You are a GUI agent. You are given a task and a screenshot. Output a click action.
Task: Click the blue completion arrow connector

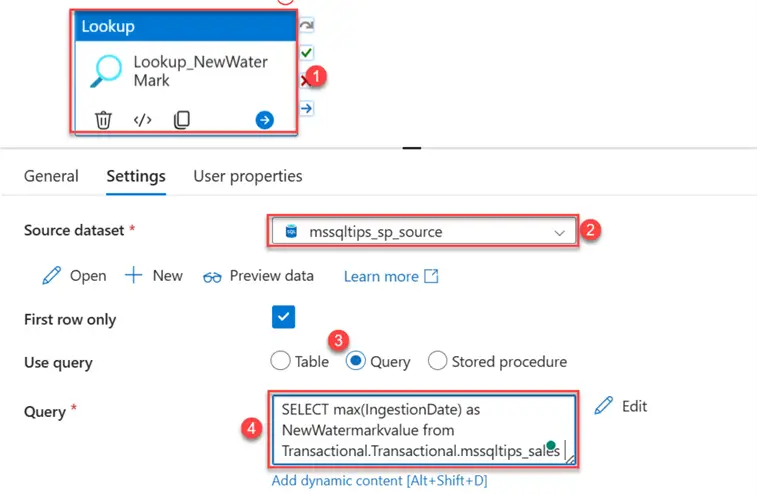point(307,107)
